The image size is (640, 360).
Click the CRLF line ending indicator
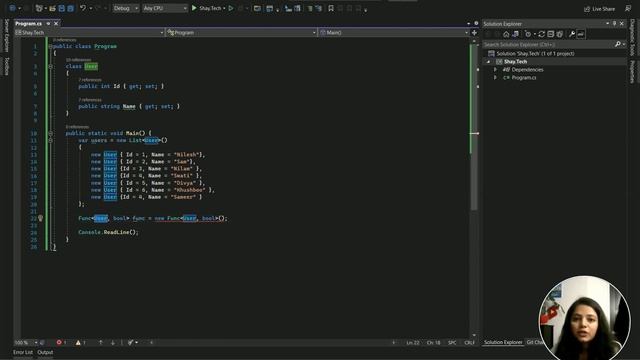pyautogui.click(x=470, y=342)
